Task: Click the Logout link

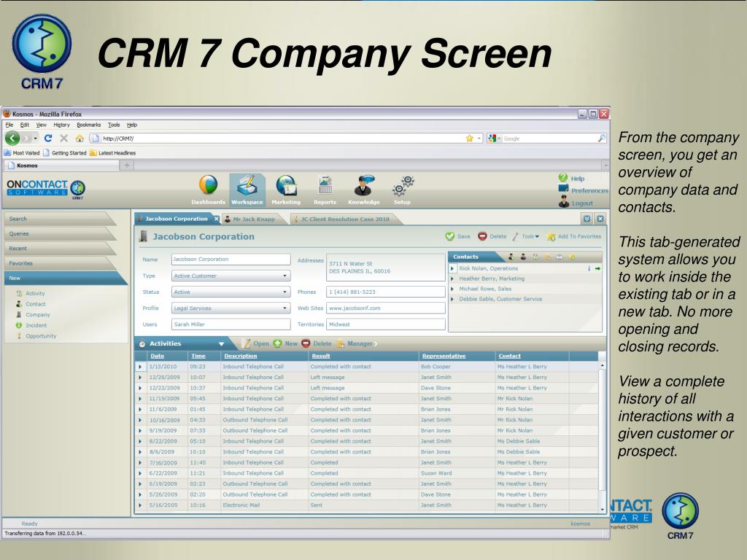Action: (x=576, y=203)
